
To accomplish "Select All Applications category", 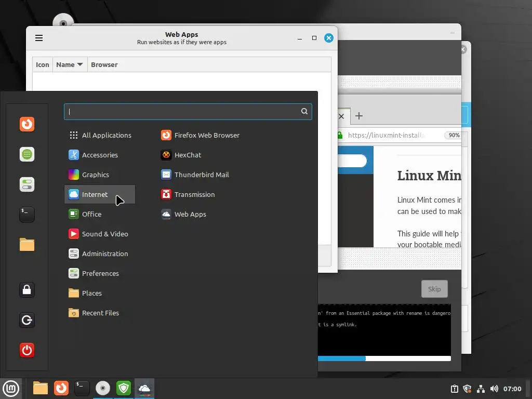I will (x=100, y=135).
